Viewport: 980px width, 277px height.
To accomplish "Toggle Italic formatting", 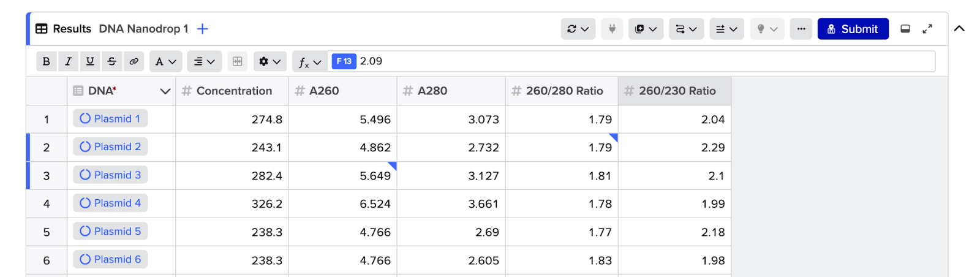I will click(x=68, y=61).
